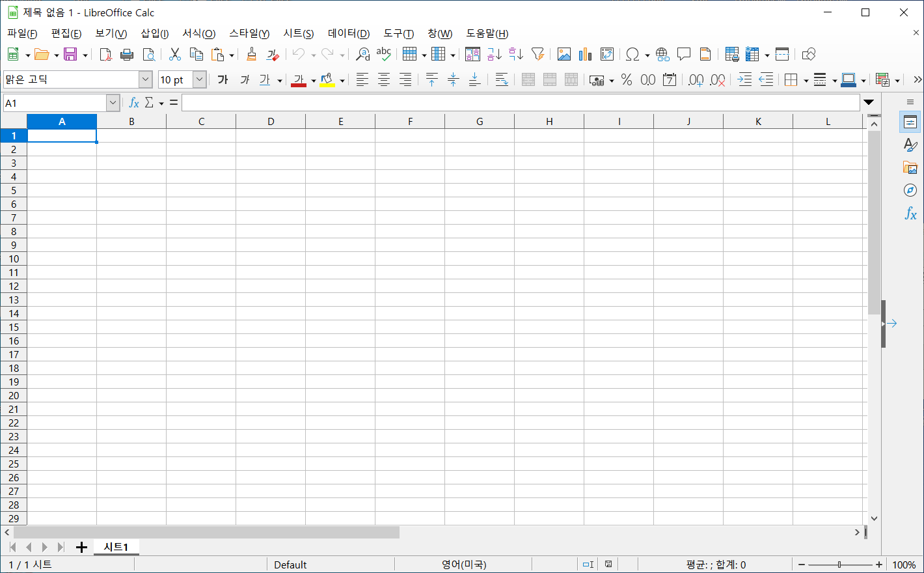Click row 10 header
This screenshot has height=573, width=924.
click(x=14, y=259)
